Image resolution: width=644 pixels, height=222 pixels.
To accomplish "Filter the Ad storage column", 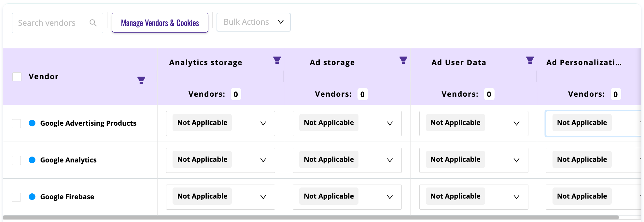I will 403,60.
